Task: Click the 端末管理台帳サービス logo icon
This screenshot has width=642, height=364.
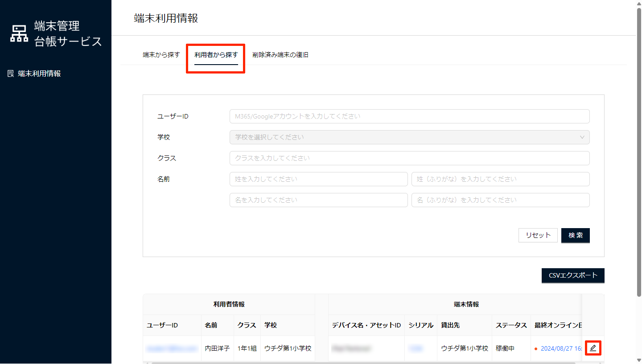Action: click(x=19, y=34)
